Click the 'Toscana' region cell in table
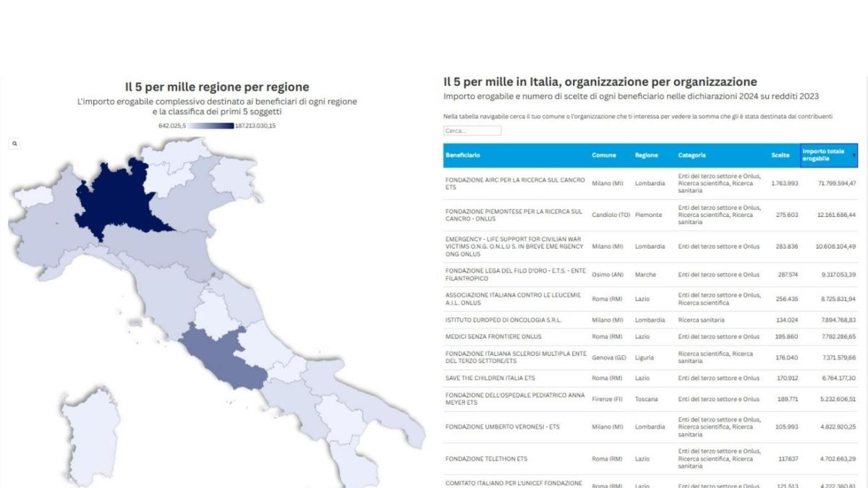Screen dimensions: 868x488 click(647, 399)
